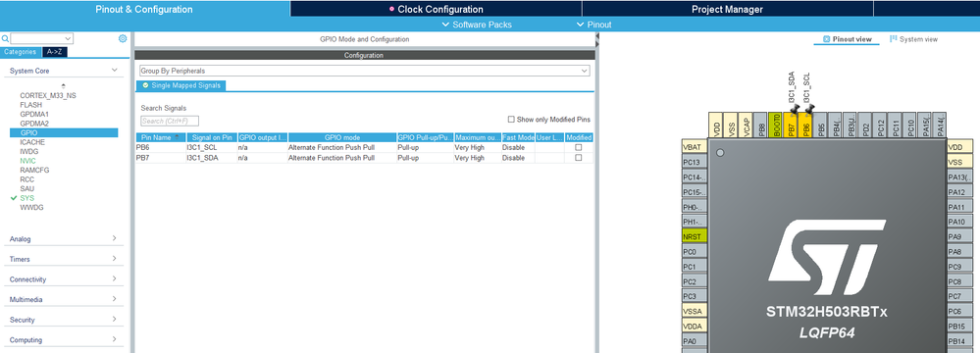
Task: Select the PB5 pin on the chip
Action: pos(821,126)
